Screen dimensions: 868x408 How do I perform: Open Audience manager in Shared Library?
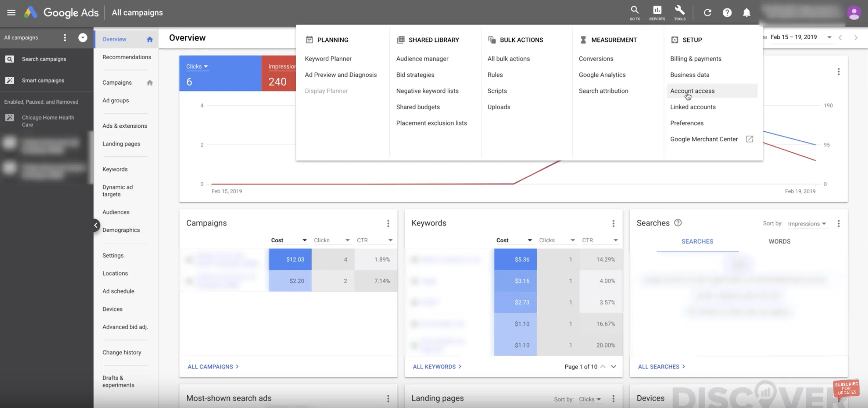pyautogui.click(x=422, y=59)
